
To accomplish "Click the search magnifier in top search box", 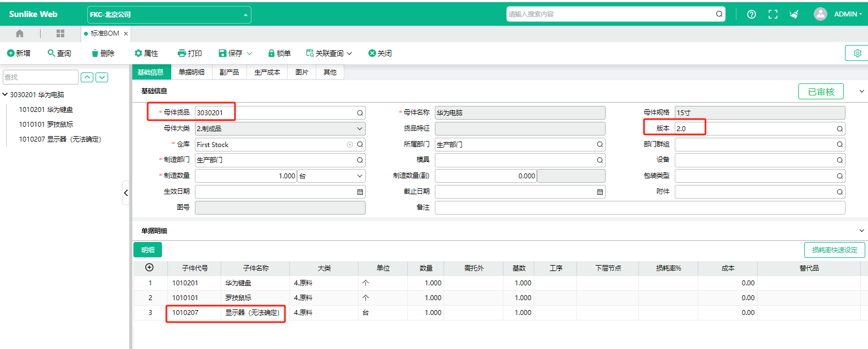I will coord(719,14).
